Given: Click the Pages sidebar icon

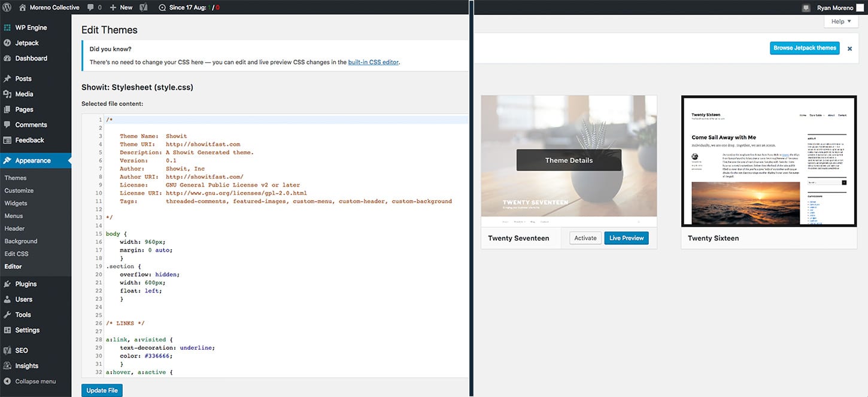Looking at the screenshot, I should click(7, 109).
